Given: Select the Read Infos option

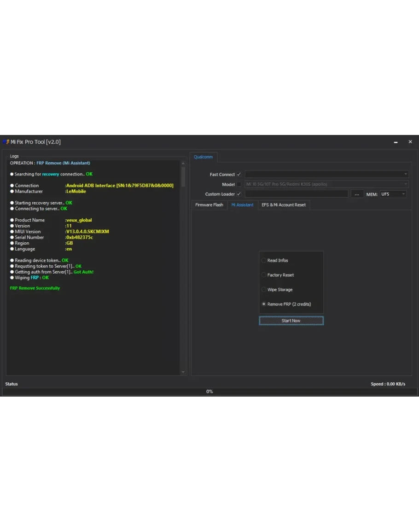Looking at the screenshot, I should pyautogui.click(x=264, y=261).
